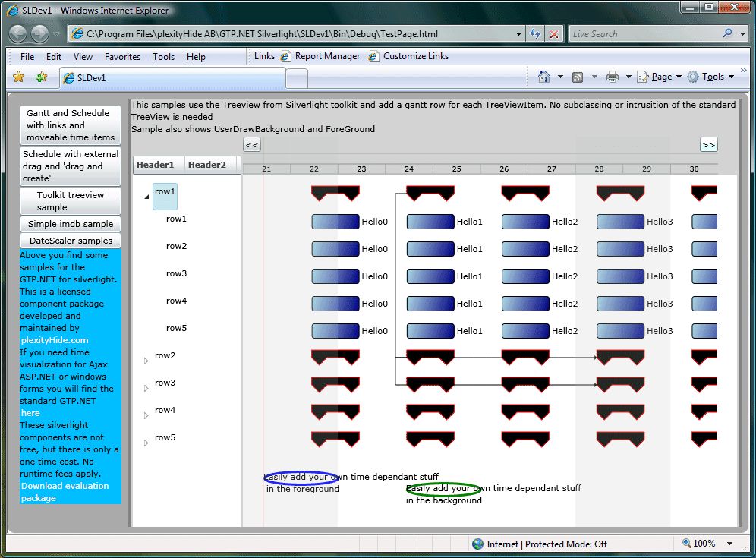The image size is (756, 558).
Task: Open the Toolkit treeview sample
Action: click(71, 201)
